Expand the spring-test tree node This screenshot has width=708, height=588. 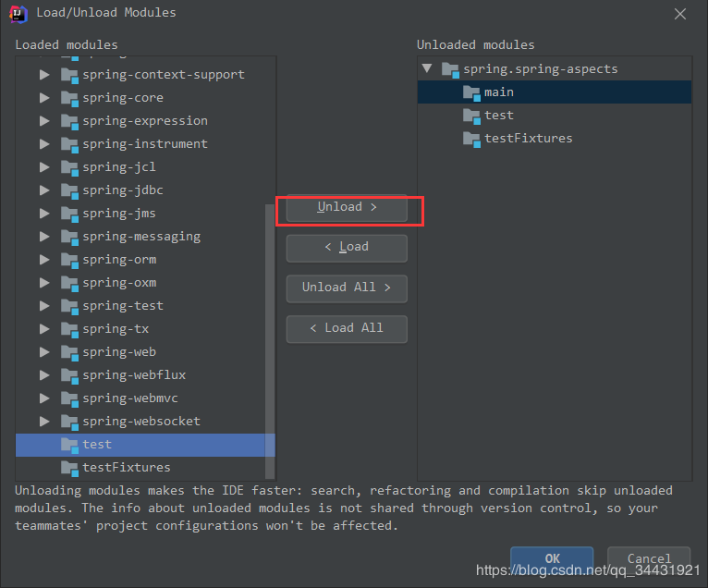coord(44,306)
